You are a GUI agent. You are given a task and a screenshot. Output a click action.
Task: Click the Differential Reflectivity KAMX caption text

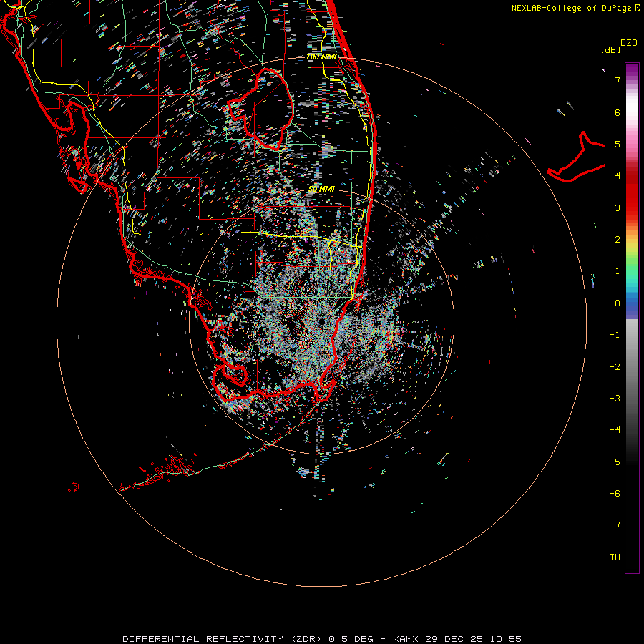pos(322,639)
